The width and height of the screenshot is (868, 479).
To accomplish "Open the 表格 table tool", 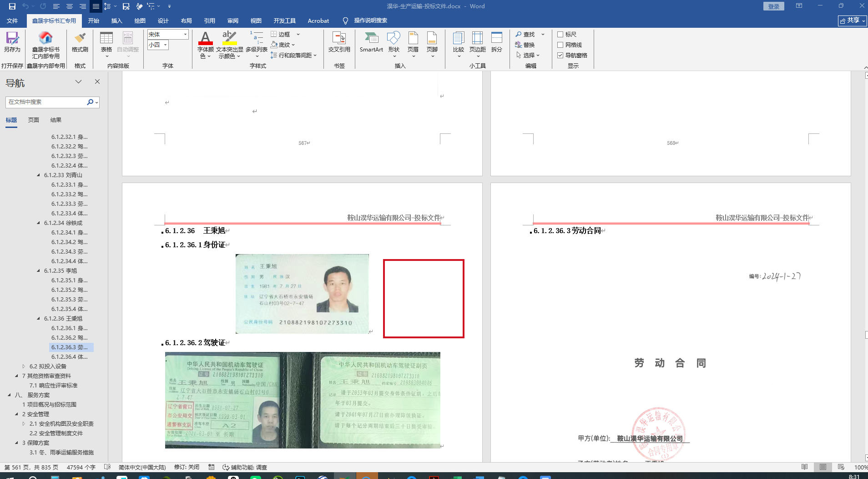I will click(x=106, y=45).
